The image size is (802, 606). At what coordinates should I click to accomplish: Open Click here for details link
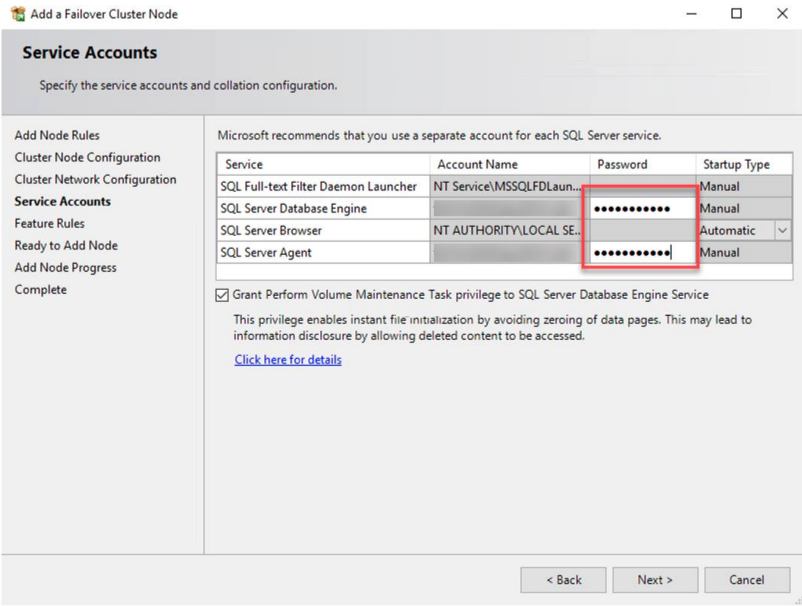click(x=288, y=360)
